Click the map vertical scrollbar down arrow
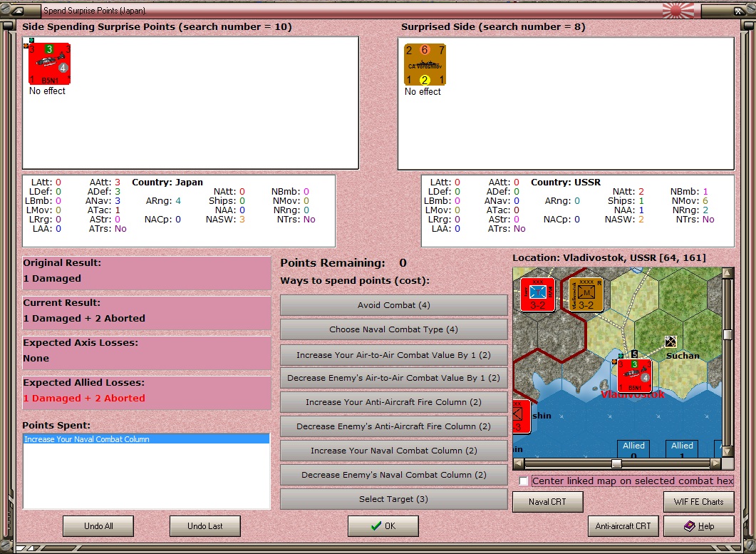Viewport: 756px width, 554px height. click(x=727, y=452)
